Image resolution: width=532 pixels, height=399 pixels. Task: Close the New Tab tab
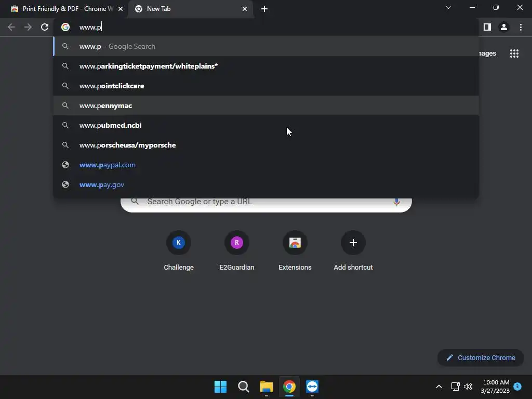click(245, 9)
